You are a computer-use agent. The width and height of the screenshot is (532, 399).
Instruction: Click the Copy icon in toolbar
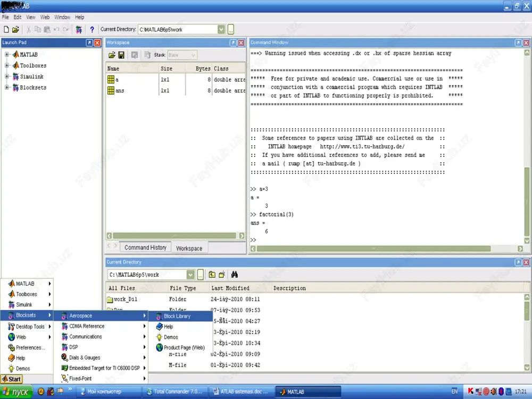pyautogui.click(x=38, y=29)
